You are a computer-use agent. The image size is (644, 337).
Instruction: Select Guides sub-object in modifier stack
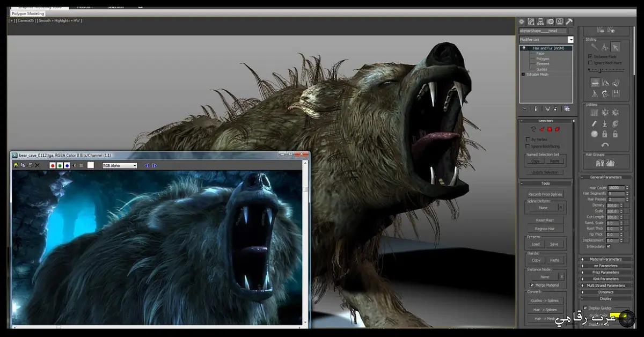[541, 69]
